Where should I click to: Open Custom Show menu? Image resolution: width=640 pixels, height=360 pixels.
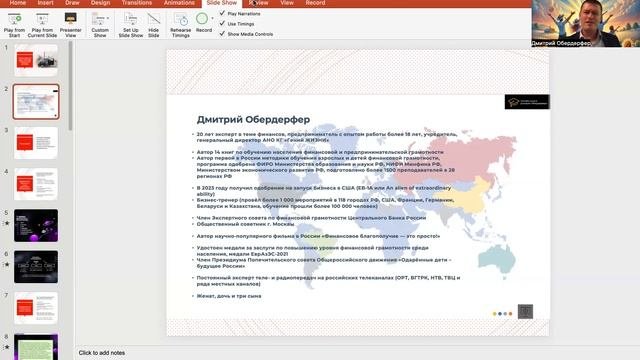point(100,24)
